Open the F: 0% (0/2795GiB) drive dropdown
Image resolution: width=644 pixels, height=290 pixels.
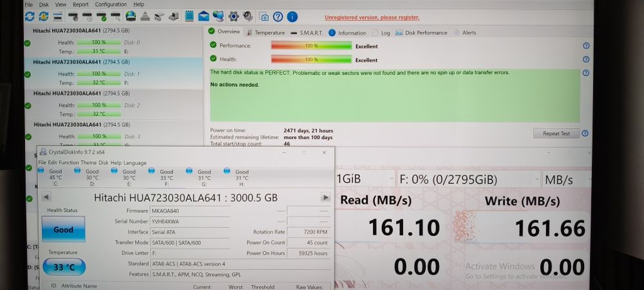[x=469, y=180]
